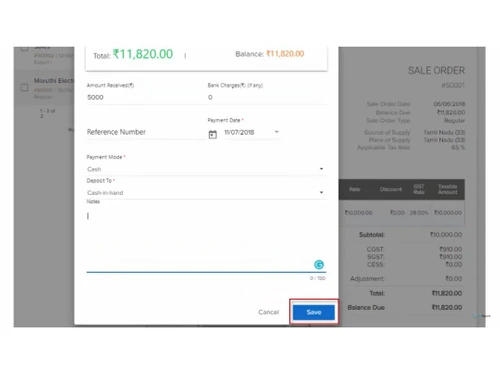
Task: Open the payment date calendar icon
Action: point(213,134)
